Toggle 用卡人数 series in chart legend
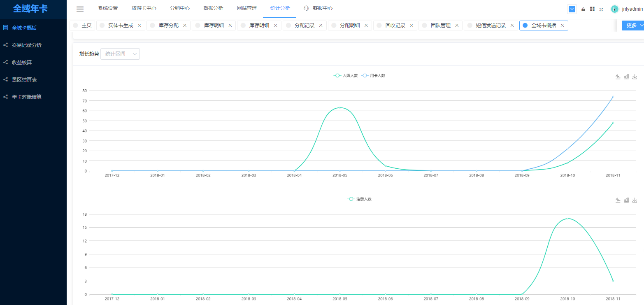Screen dimensions: 644x305 (x=373, y=76)
